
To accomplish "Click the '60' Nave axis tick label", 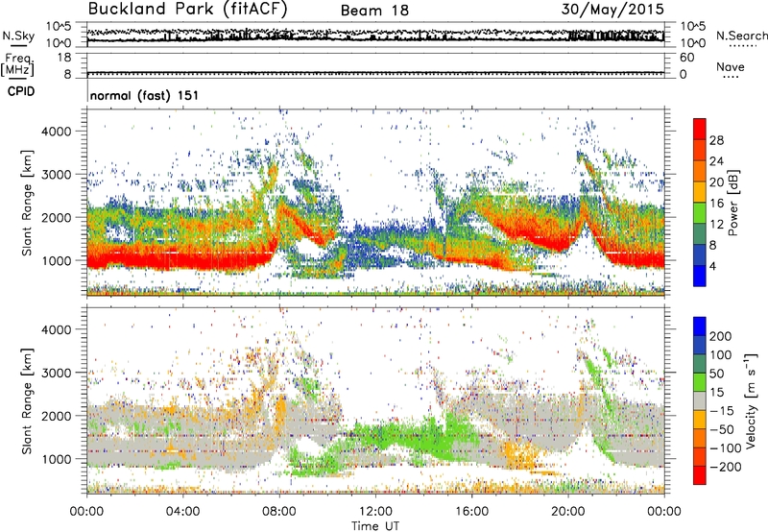I will (686, 58).
